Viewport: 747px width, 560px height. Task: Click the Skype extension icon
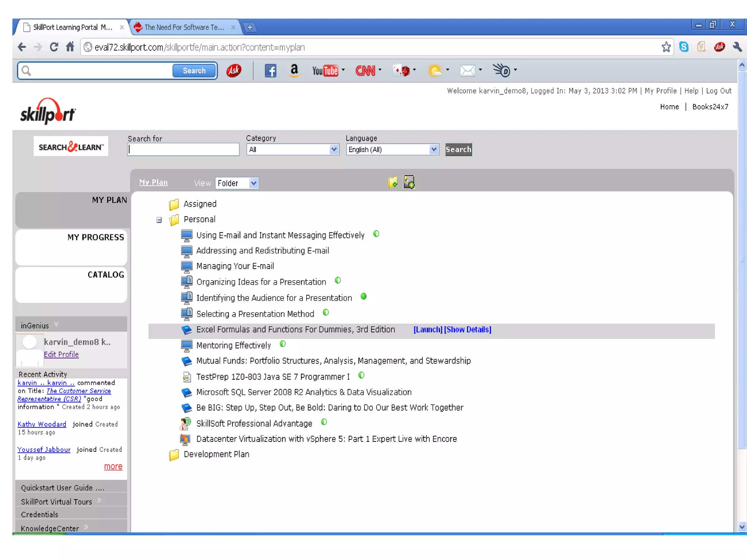[x=684, y=47]
